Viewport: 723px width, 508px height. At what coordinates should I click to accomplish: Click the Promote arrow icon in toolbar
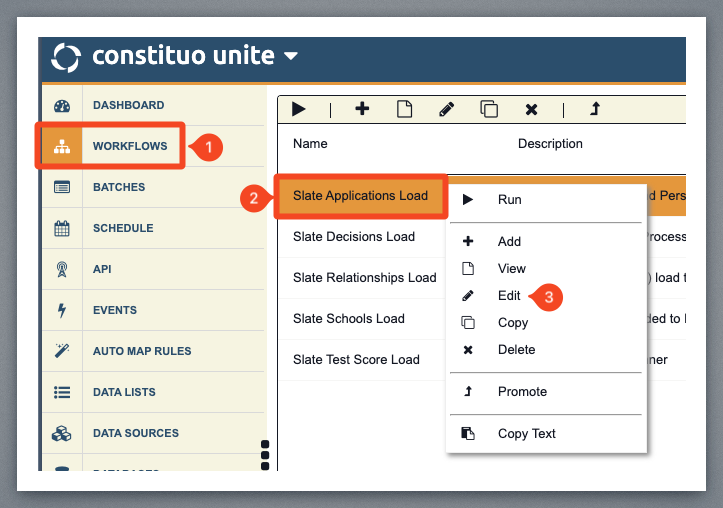(x=594, y=109)
